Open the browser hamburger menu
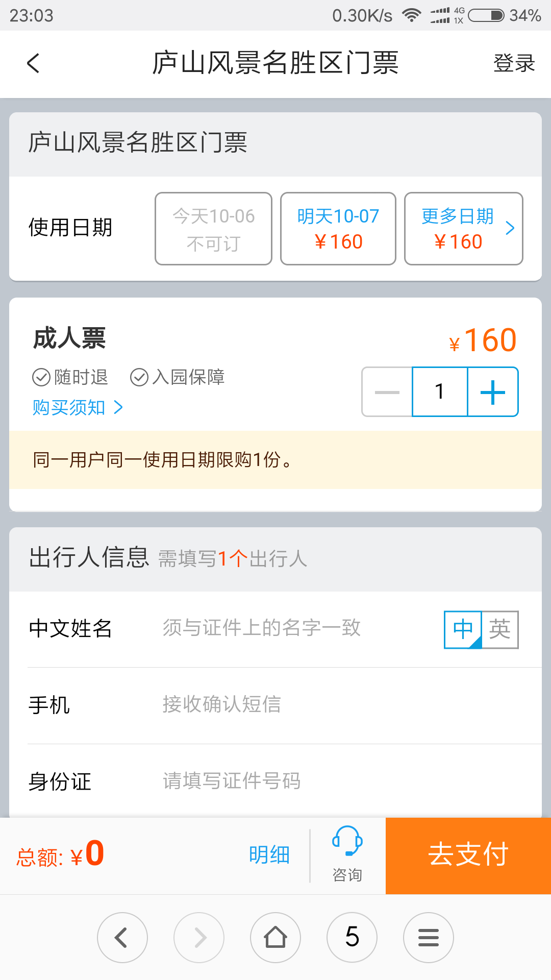This screenshot has height=980, width=551. click(429, 937)
